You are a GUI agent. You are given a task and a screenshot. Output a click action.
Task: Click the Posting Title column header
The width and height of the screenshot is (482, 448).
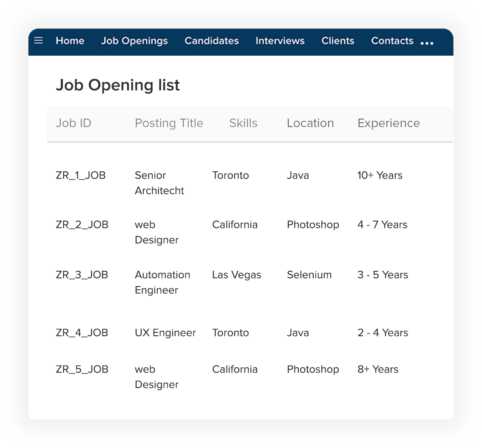pos(169,123)
